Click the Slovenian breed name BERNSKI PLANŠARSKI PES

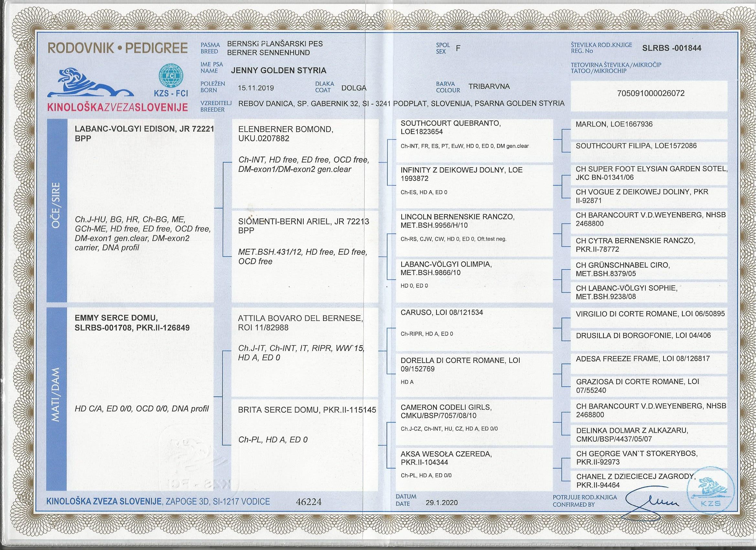275,43
